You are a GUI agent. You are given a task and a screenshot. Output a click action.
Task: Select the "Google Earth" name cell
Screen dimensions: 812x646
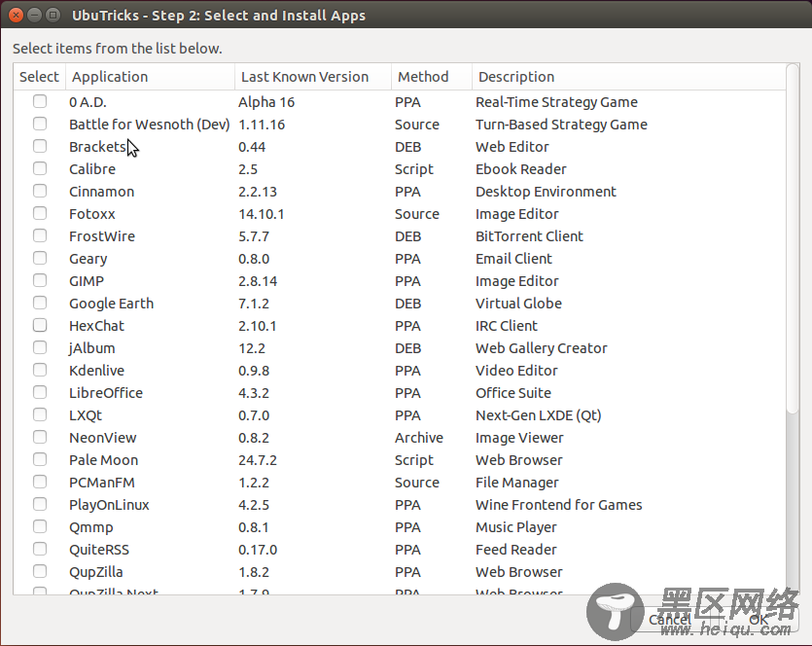111,304
